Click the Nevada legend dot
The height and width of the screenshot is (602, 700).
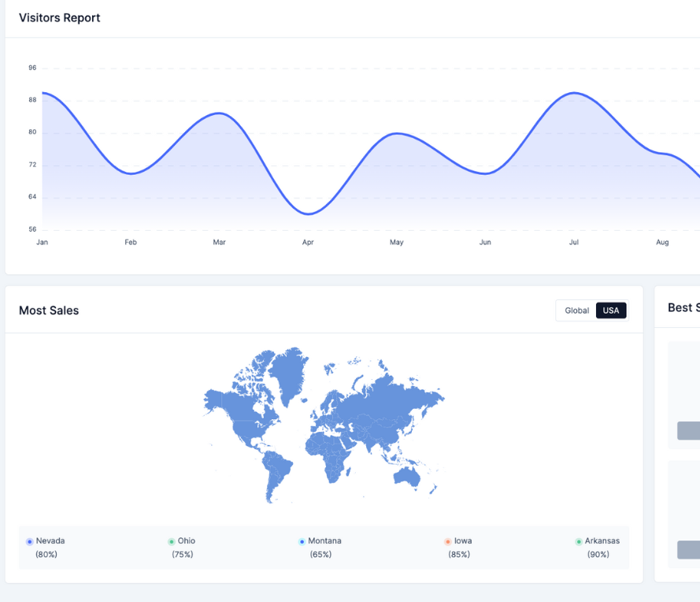(30, 542)
